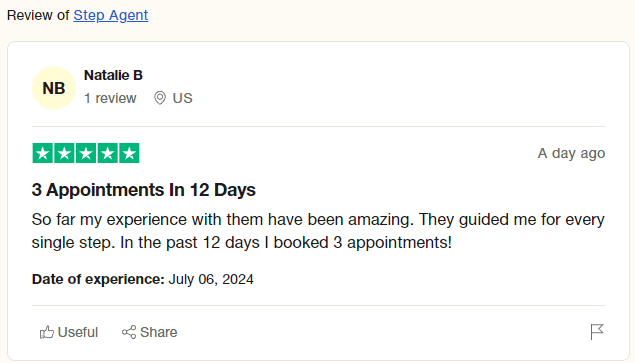Click the '1 review' count text
Viewport: 635px width, 363px height.
[110, 98]
